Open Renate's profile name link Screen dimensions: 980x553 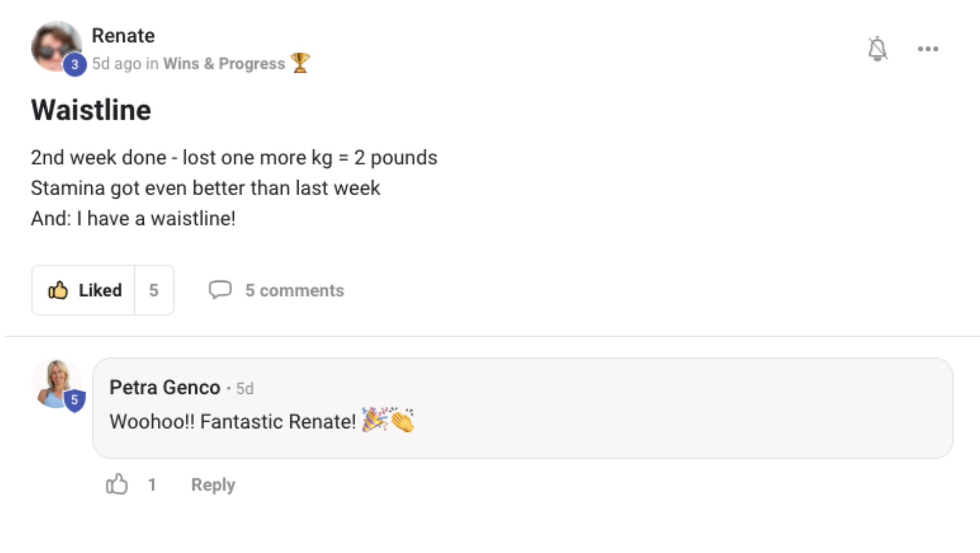123,36
